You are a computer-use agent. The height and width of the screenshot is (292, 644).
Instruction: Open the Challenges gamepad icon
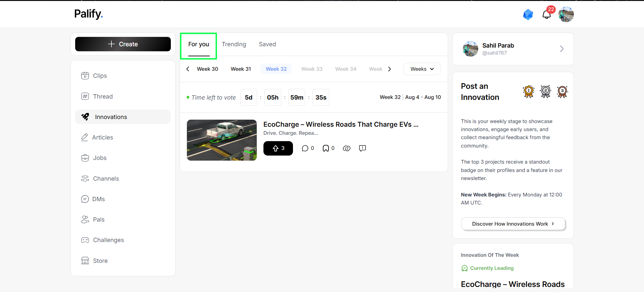click(85, 240)
